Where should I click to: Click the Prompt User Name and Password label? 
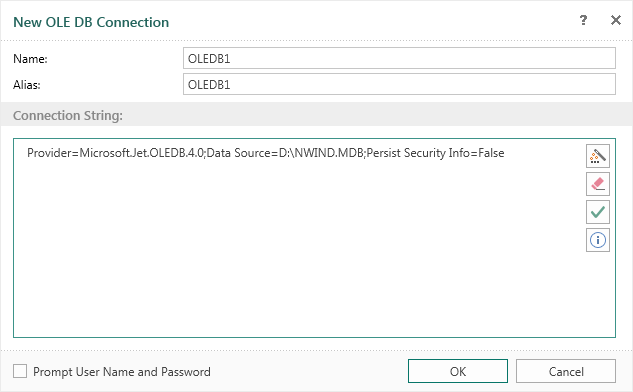122,371
